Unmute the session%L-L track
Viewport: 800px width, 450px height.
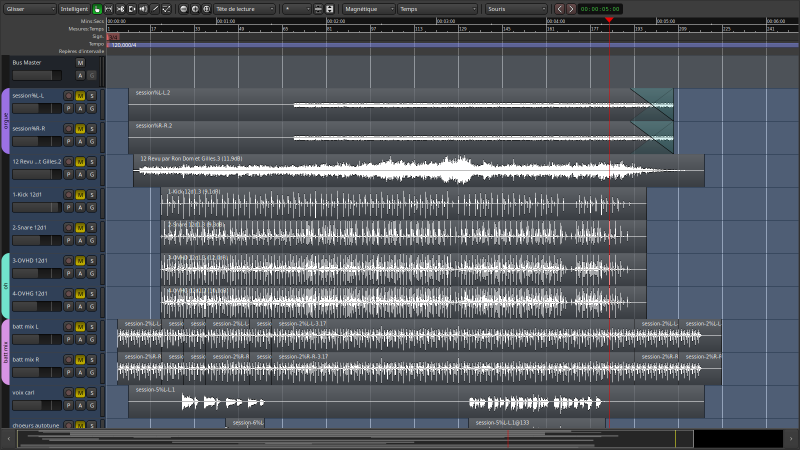[x=80, y=95]
